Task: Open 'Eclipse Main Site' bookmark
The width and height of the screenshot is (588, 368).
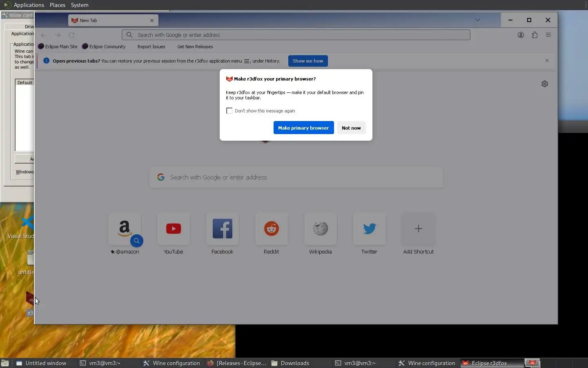Action: click(x=58, y=47)
